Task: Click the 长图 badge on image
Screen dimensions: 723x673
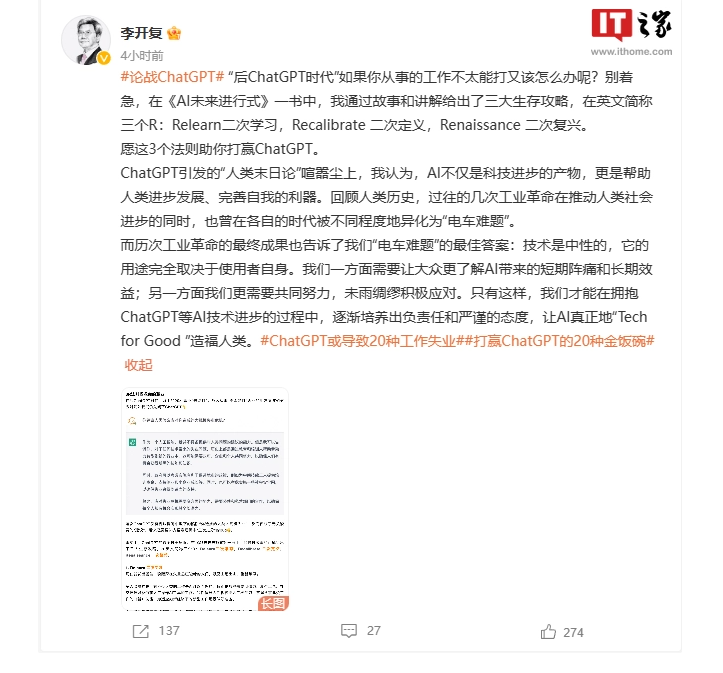Action: click(x=273, y=603)
